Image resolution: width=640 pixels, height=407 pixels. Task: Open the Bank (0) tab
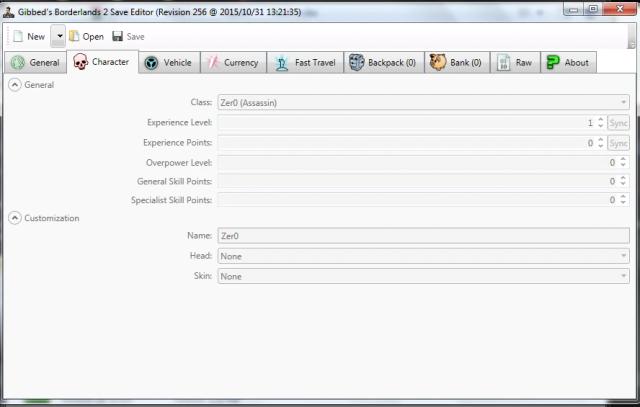(456, 62)
